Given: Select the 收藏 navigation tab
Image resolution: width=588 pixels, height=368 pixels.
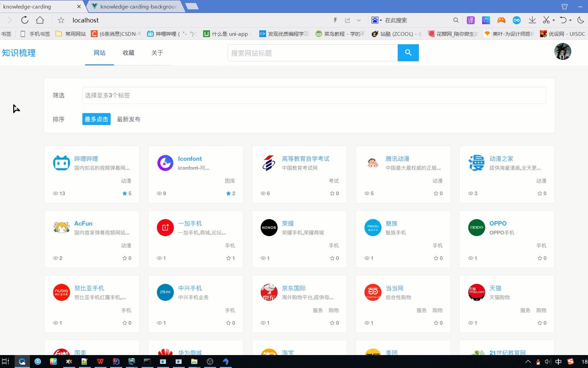Looking at the screenshot, I should (128, 53).
